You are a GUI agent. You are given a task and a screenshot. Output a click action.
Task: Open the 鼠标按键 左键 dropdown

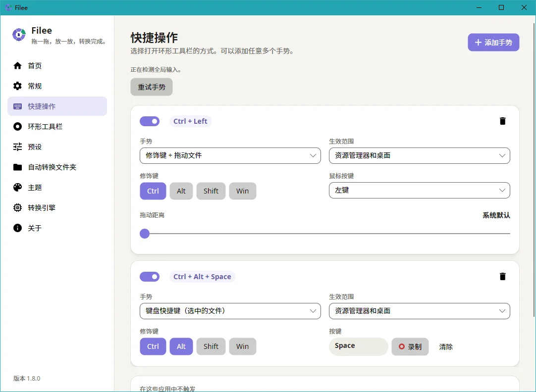[420, 190]
